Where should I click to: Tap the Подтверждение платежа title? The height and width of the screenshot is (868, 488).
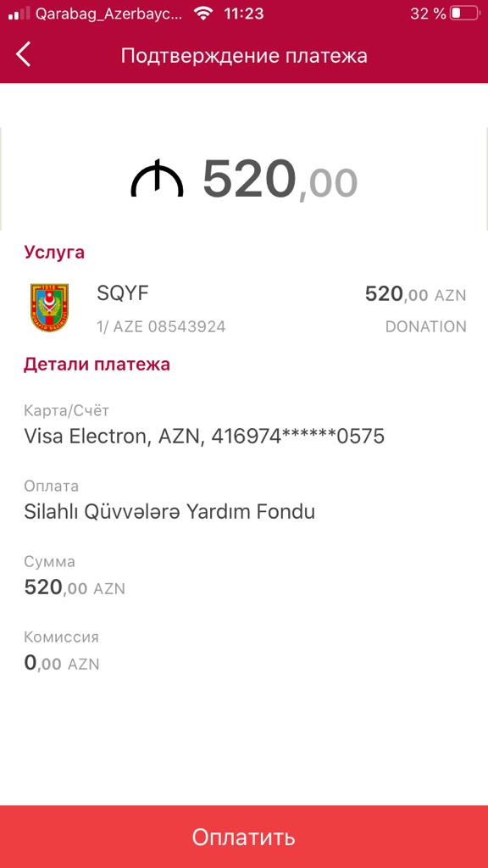pos(244,56)
